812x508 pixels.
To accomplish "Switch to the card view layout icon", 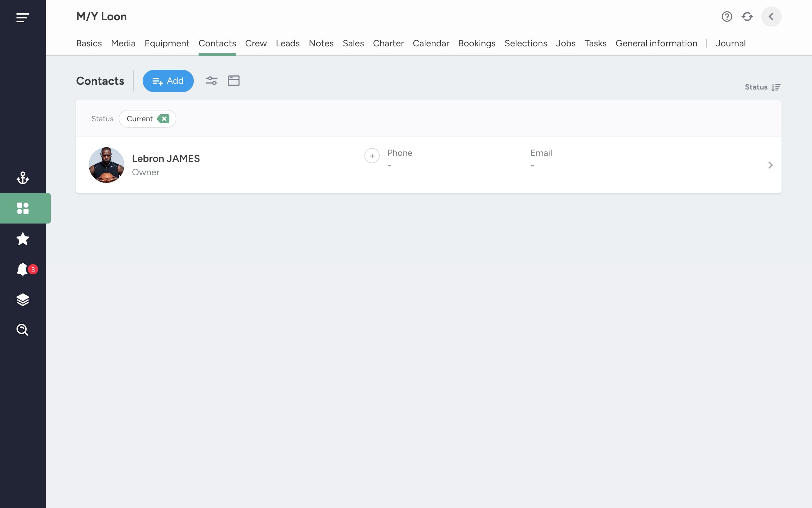I will 233,81.
